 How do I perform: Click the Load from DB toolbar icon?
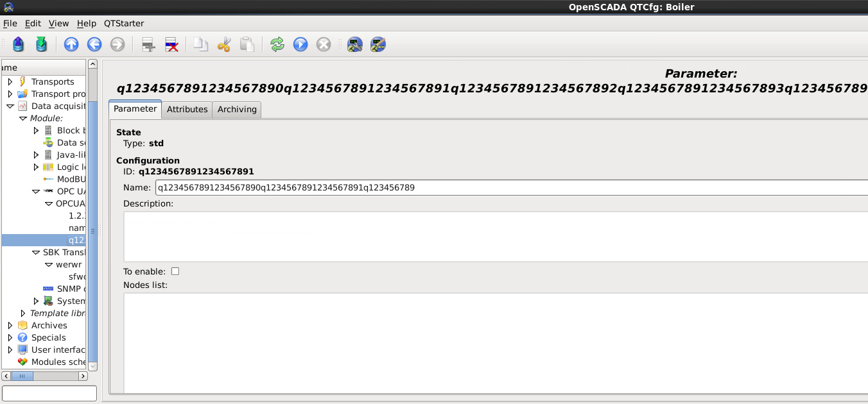19,44
